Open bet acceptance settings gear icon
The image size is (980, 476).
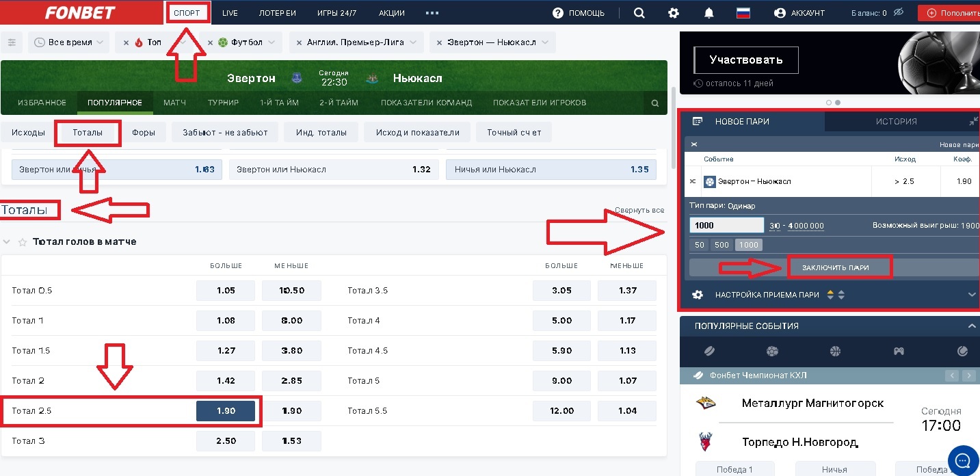[698, 295]
